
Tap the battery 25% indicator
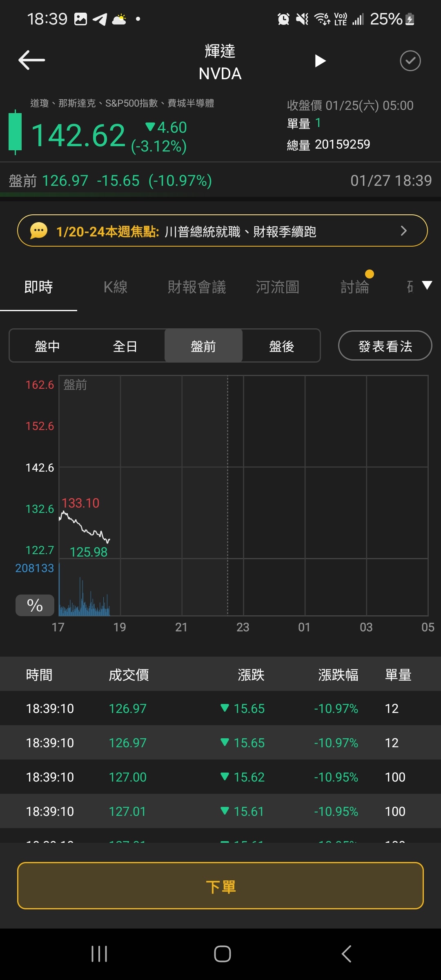(392, 19)
